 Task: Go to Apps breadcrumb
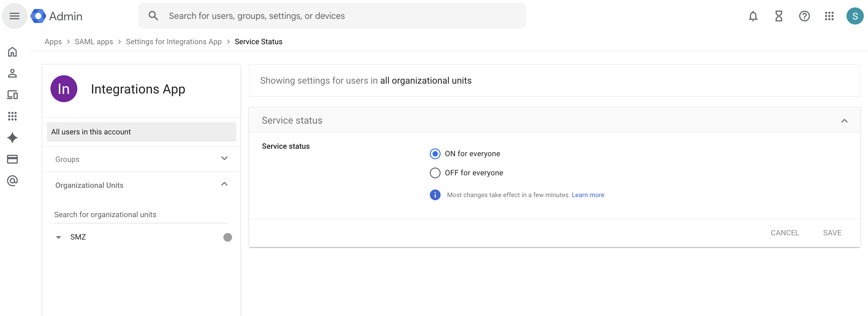pyautogui.click(x=53, y=42)
